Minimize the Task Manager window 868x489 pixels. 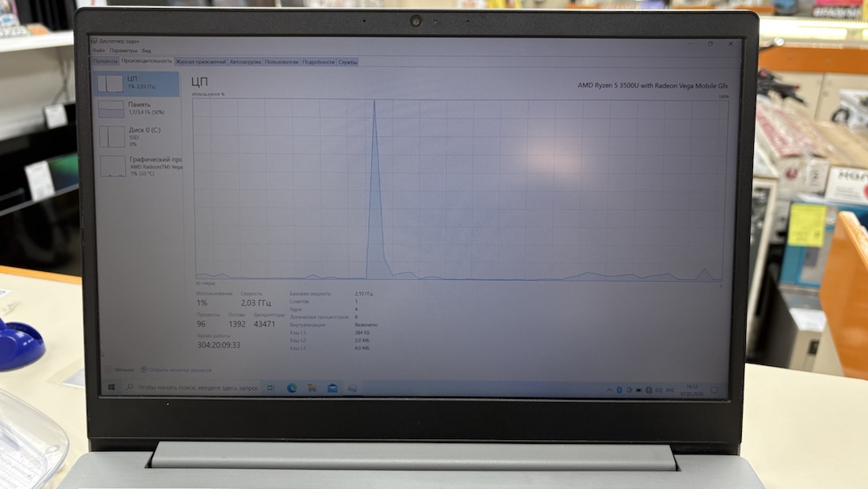coord(691,43)
